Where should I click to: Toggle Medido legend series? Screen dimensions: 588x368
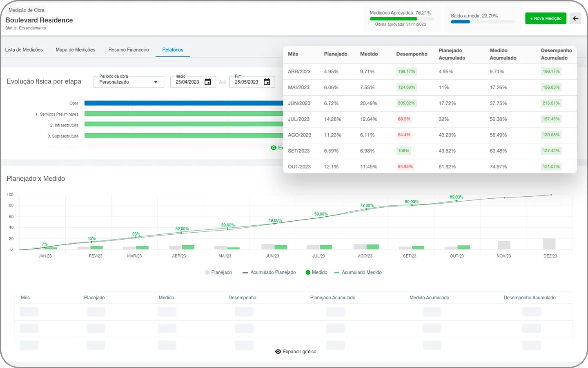(x=316, y=272)
